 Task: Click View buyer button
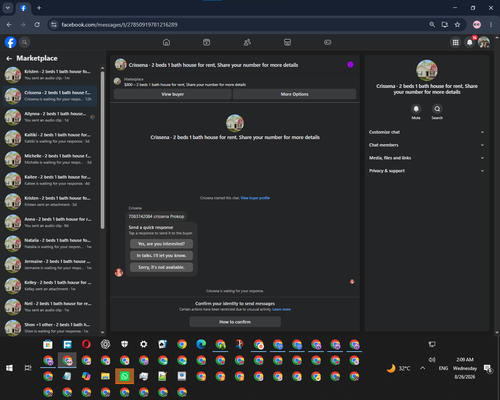coord(172,94)
